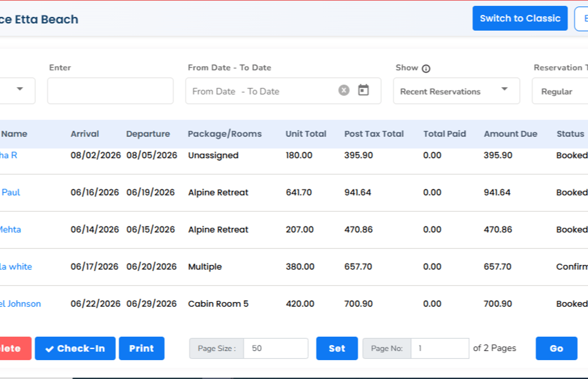The image size is (588, 379).
Task: Click the Switch to Classic button
Action: [x=520, y=18]
